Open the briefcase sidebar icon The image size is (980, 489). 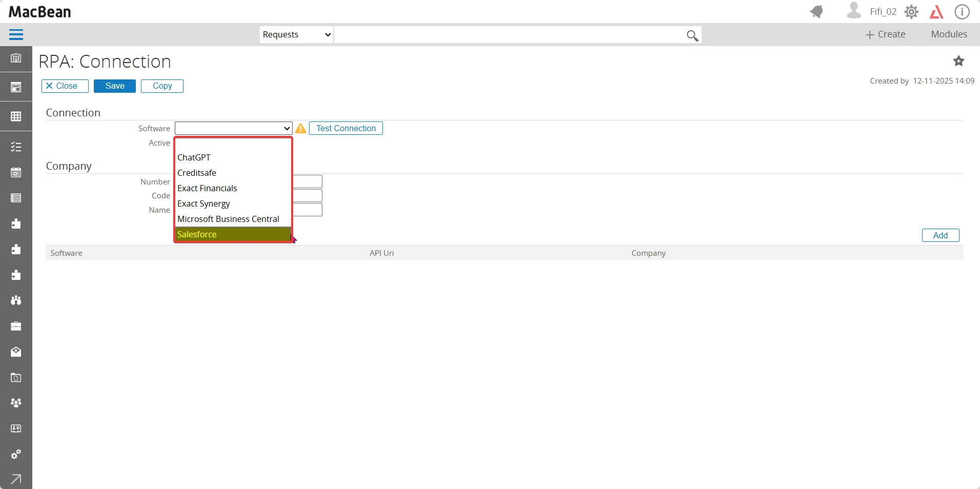[16, 326]
